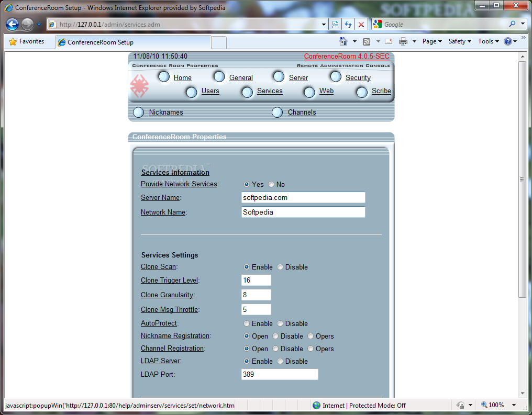Open the status bar security dropdown arrow
Screen dimensions: 532x415
pos(470,405)
